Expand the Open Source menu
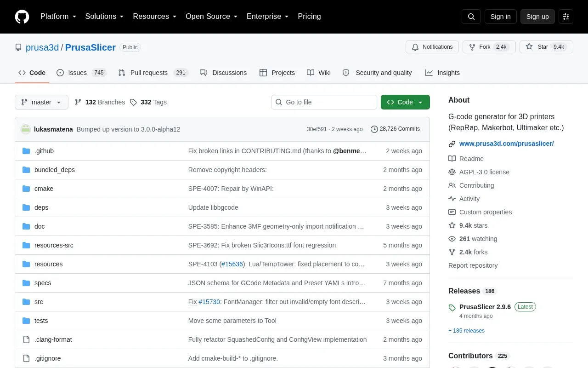The width and height of the screenshot is (588, 368). (211, 17)
